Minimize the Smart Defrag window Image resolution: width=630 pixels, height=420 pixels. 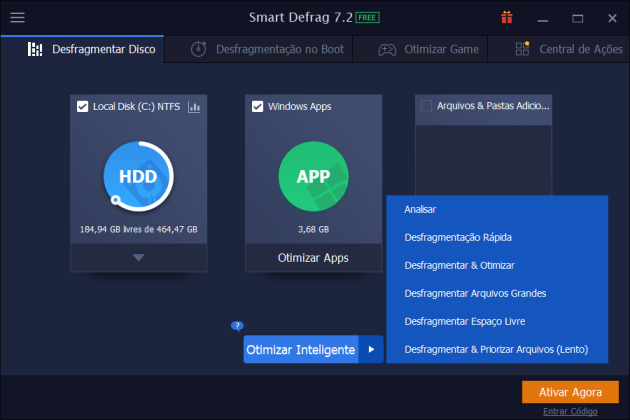[543, 18]
